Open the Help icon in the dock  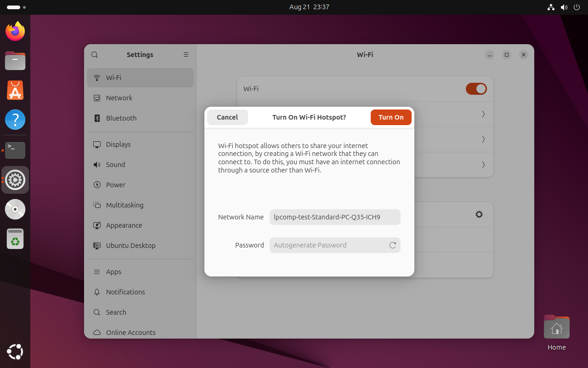15,120
